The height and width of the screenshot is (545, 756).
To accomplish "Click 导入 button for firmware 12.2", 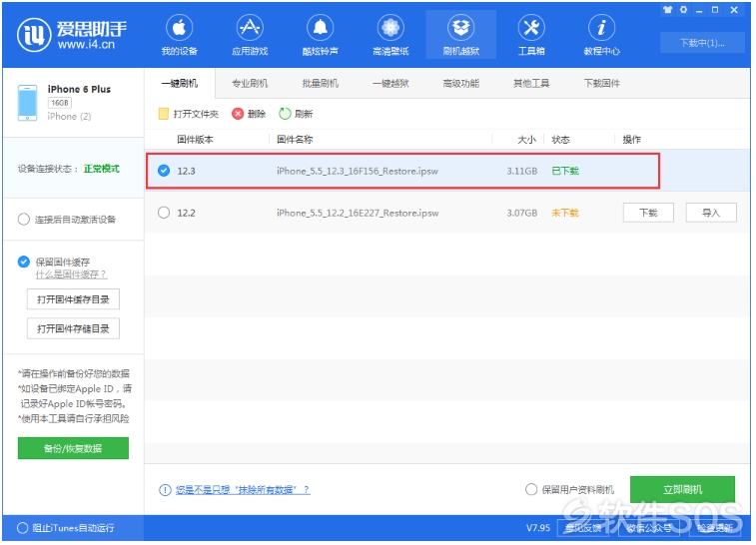I will [x=711, y=213].
